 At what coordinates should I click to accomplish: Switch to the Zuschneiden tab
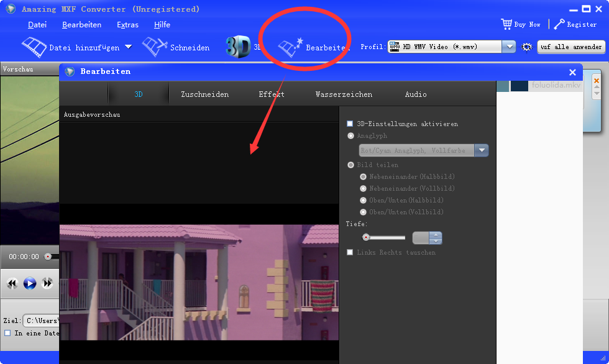coord(204,94)
